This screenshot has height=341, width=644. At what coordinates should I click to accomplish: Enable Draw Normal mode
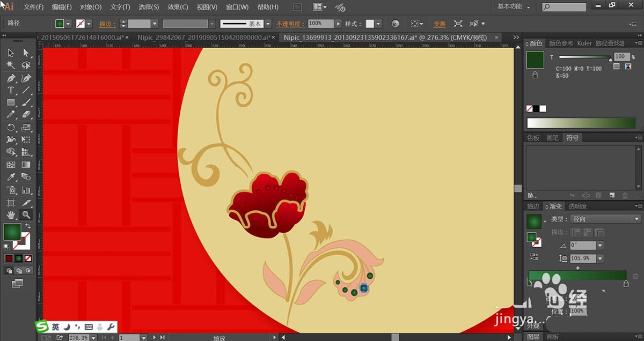9,270
